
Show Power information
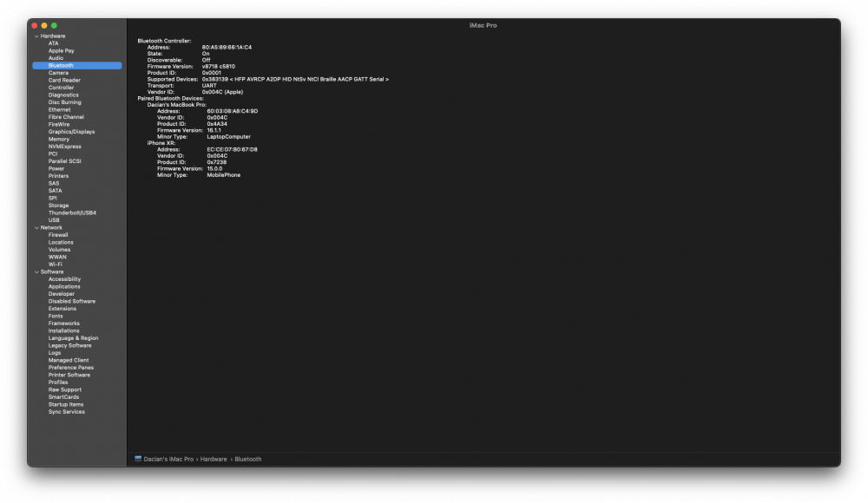click(56, 169)
